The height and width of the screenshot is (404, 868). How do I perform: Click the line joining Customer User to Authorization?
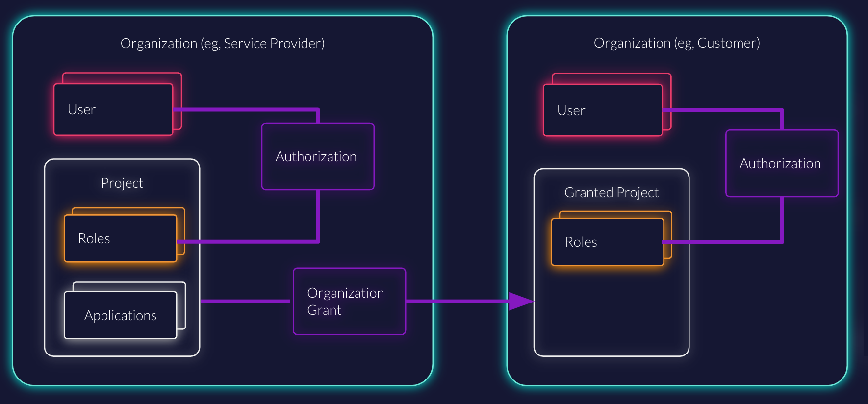(721, 110)
